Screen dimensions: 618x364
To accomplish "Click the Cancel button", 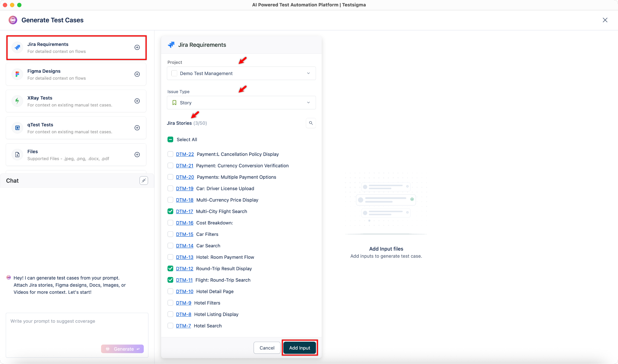I will 267,348.
